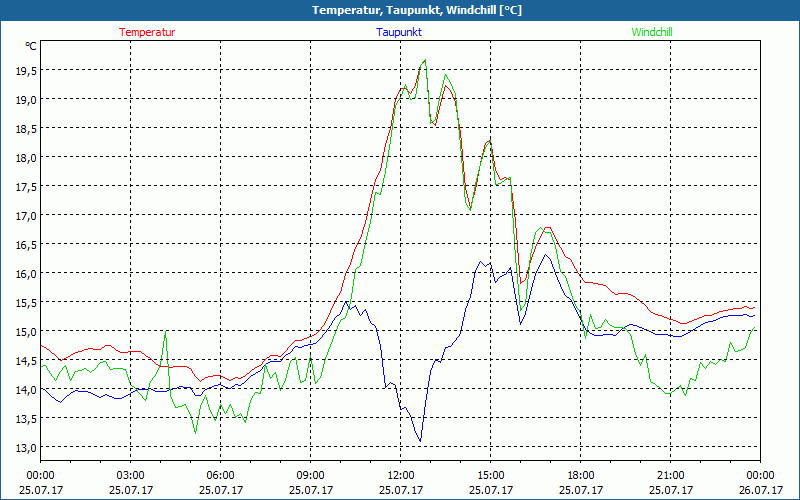Click the '18,0' y-axis value
This screenshot has width=800, height=500.
pos(26,158)
